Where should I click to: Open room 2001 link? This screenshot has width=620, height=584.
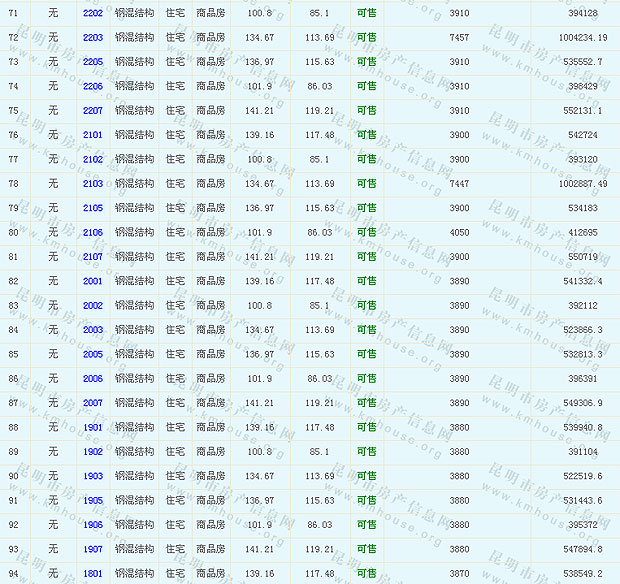point(93,281)
